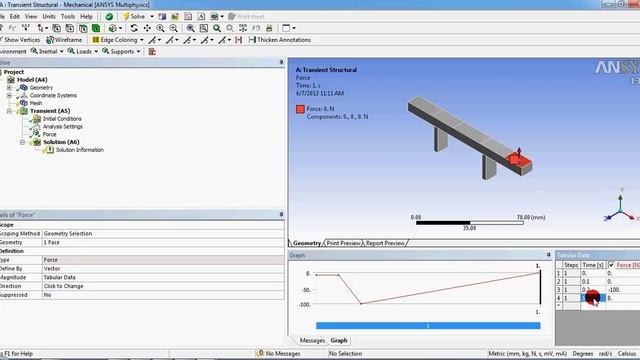
Task: Switch to the Print Preview tab
Action: click(344, 243)
